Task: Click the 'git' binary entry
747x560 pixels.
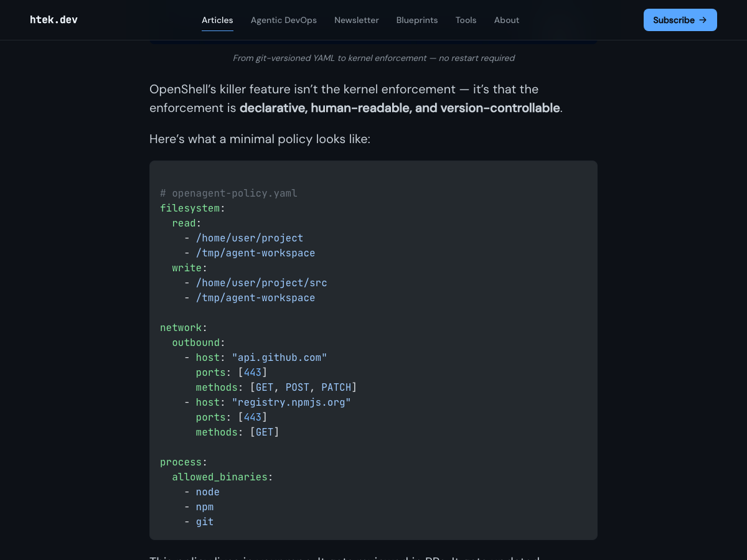Action: pos(205,521)
